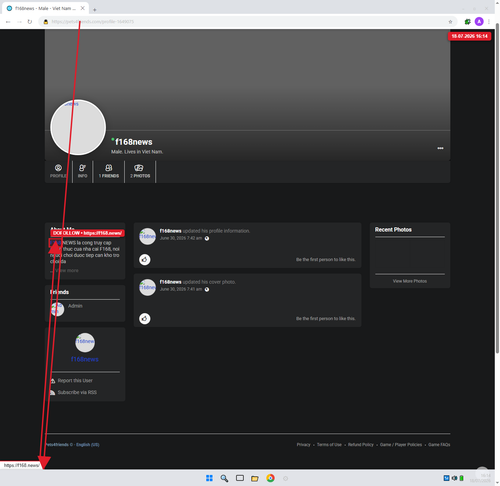
Task: Click the battery icon in system tray
Action: pyautogui.click(x=461, y=478)
